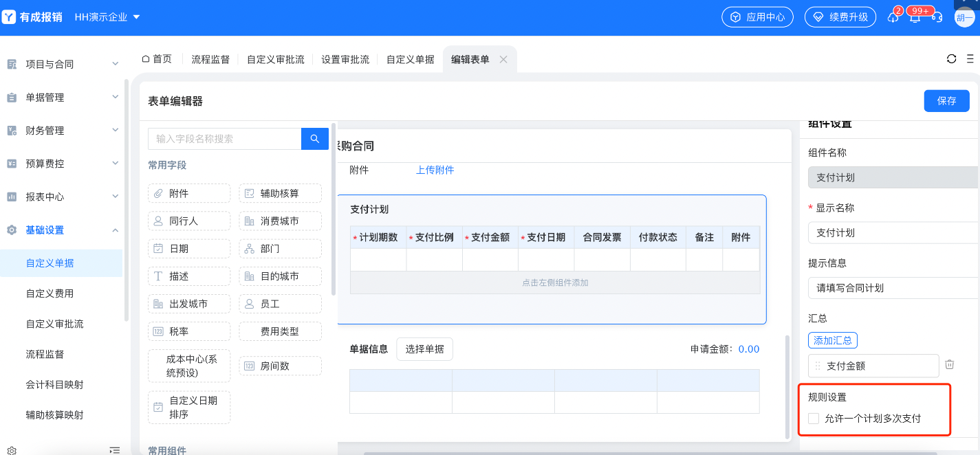Viewport: 980px width, 455px height.
Task: Click the 保存 button
Action: 946,100
